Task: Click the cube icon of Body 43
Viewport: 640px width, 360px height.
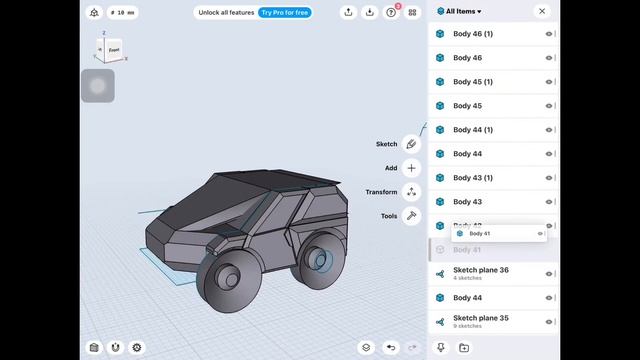Action: pos(440,202)
